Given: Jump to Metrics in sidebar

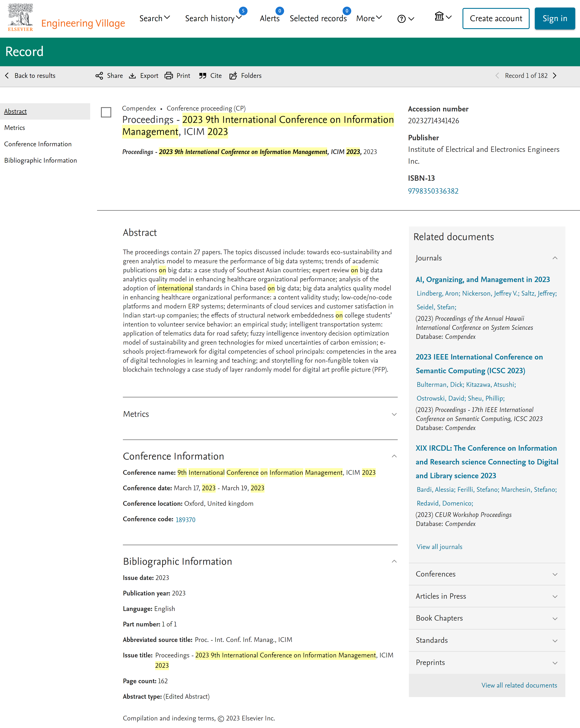Looking at the screenshot, I should pyautogui.click(x=14, y=128).
